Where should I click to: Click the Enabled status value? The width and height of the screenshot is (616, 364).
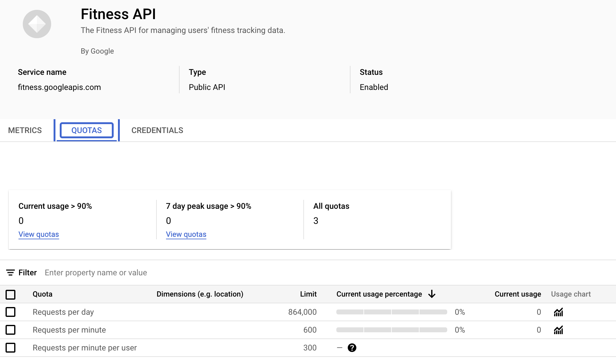point(374,87)
